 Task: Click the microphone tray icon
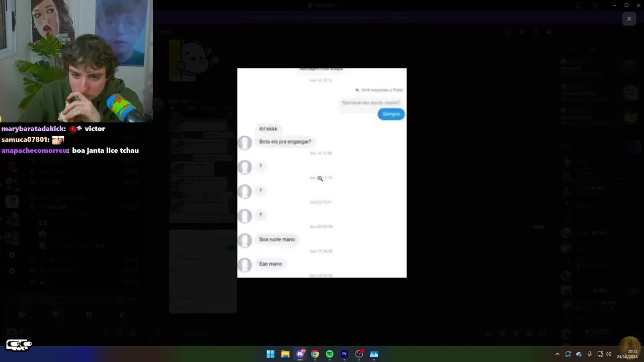coord(589,354)
